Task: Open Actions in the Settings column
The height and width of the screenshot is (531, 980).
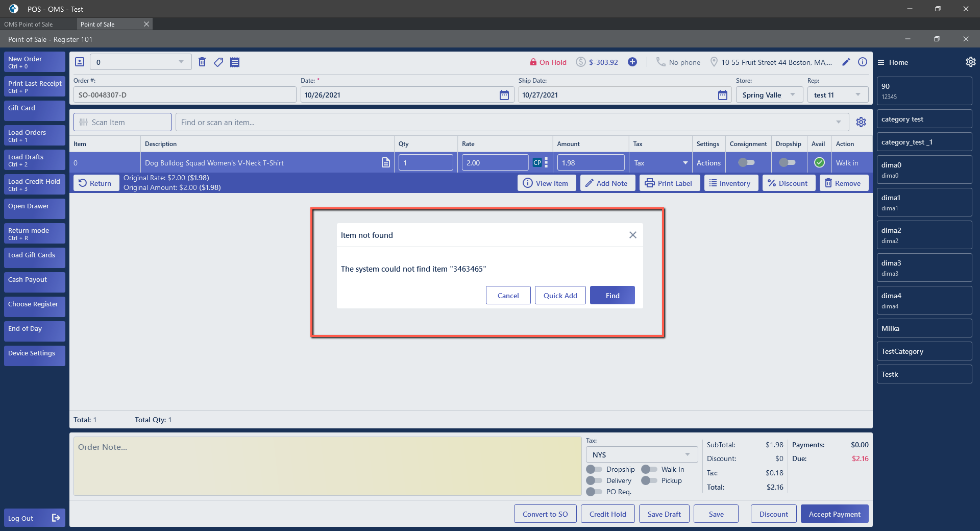Action: 708,163
